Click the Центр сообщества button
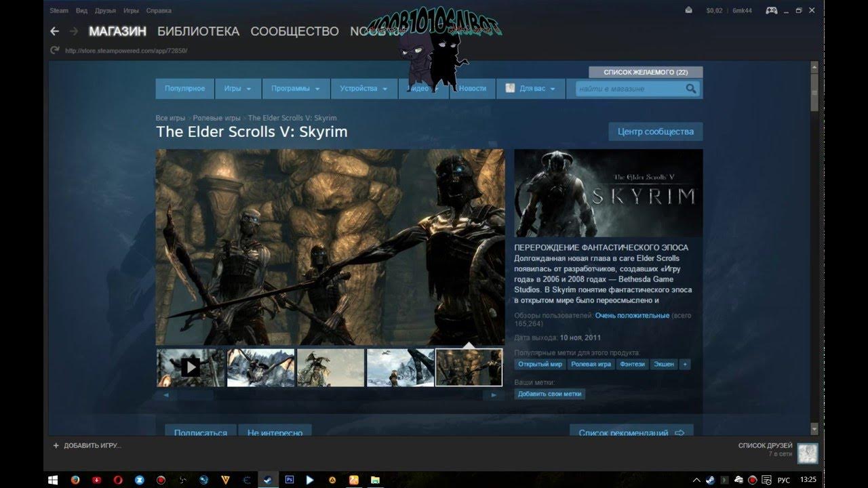 click(656, 131)
